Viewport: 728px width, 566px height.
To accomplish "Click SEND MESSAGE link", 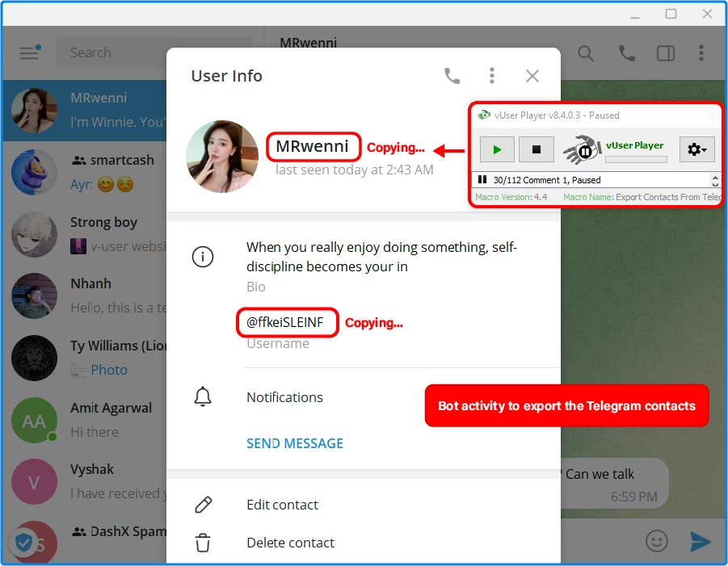I will [x=295, y=443].
